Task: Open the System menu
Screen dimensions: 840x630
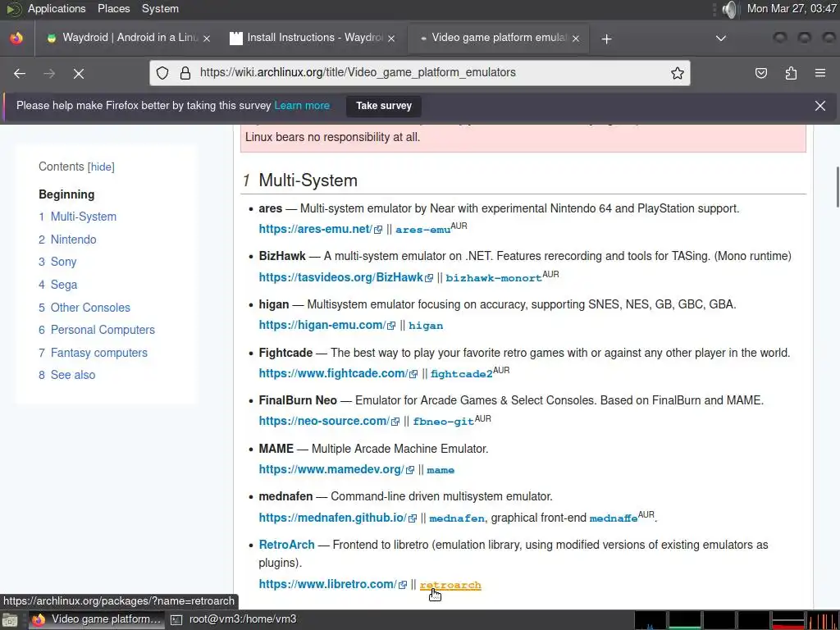Action: 160,8
